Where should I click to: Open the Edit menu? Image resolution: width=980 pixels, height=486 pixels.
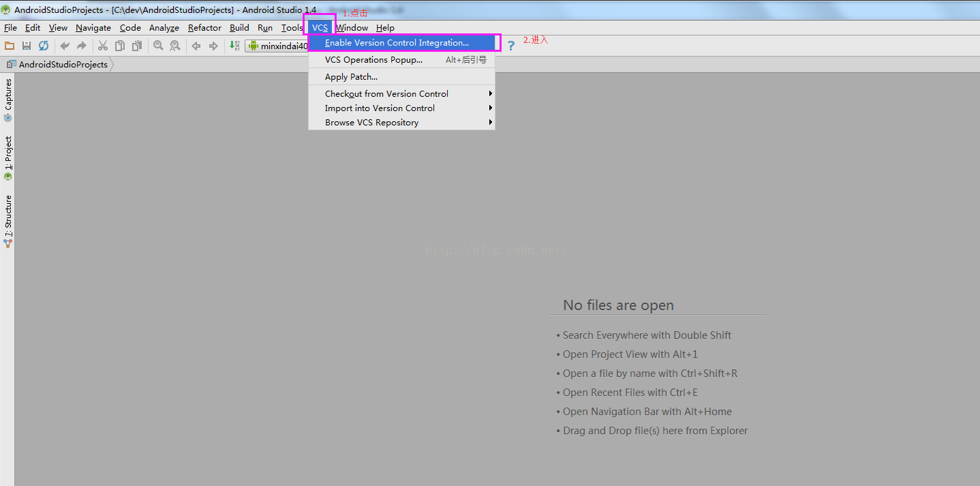click(x=33, y=28)
